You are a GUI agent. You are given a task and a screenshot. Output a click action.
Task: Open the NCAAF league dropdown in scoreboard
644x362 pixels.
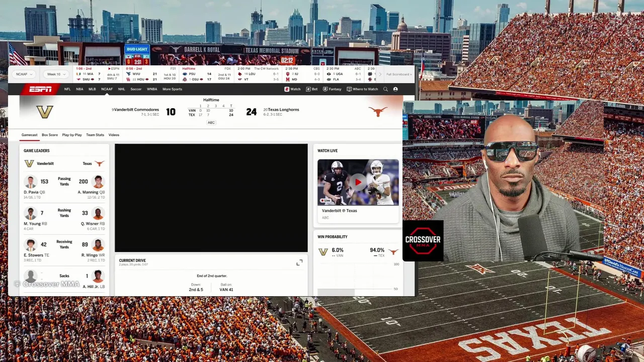point(24,74)
